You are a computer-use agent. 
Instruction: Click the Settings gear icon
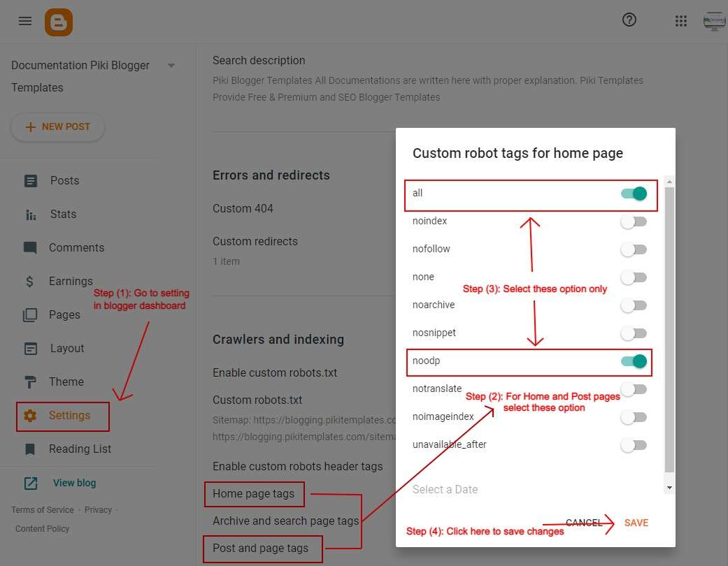29,416
